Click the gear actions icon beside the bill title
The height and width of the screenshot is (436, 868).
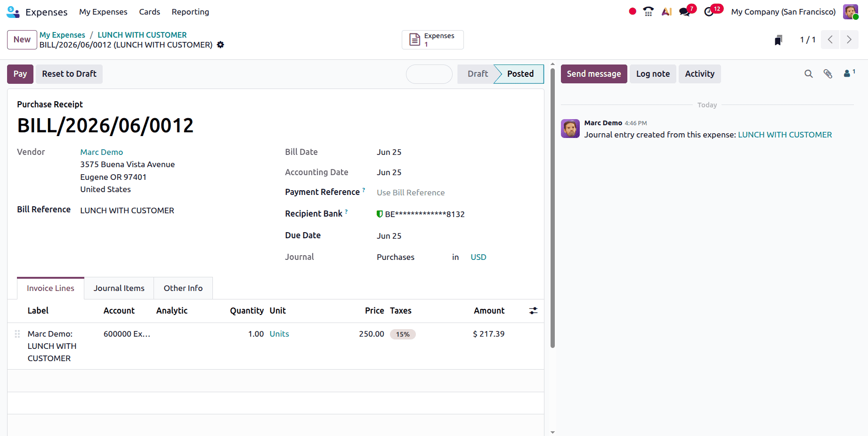coord(220,45)
